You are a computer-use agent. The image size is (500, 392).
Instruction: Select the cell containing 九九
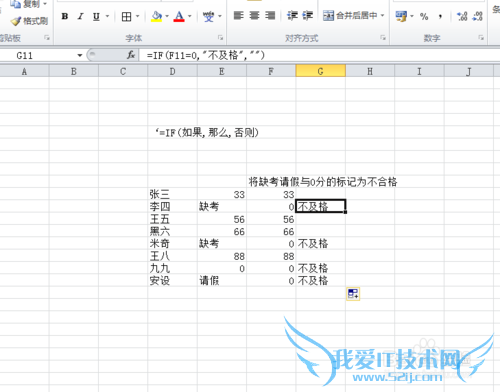pos(172,268)
